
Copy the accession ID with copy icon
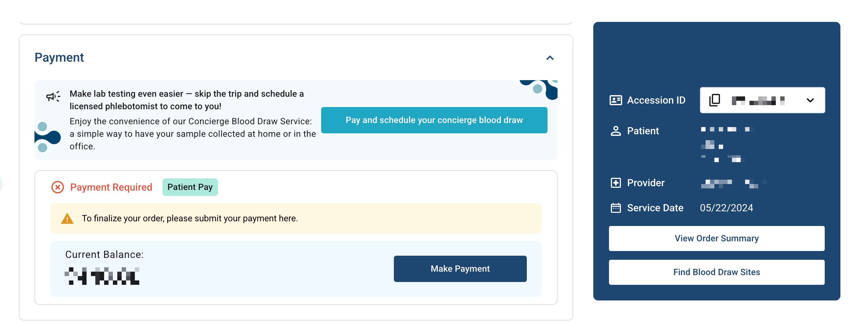click(714, 100)
